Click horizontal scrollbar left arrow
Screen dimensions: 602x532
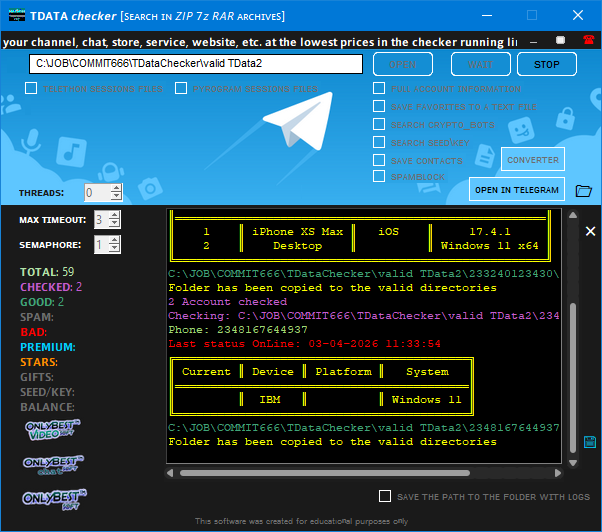click(x=170, y=473)
